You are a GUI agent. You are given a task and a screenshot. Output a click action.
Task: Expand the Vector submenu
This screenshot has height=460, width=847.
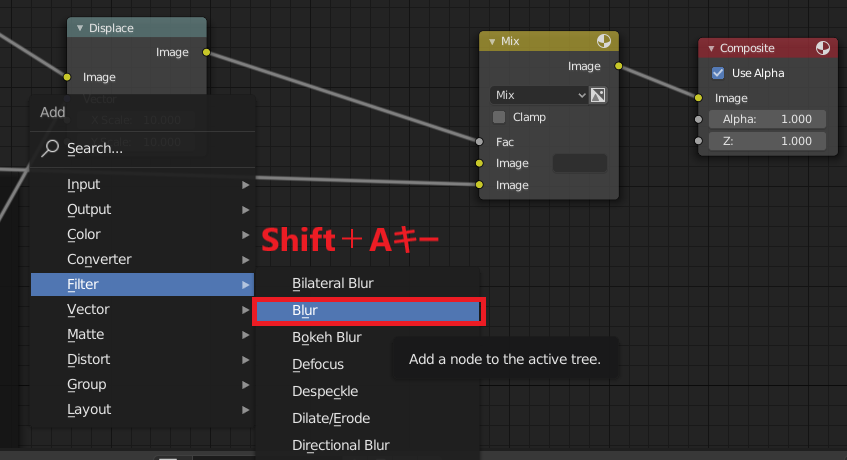pos(143,309)
